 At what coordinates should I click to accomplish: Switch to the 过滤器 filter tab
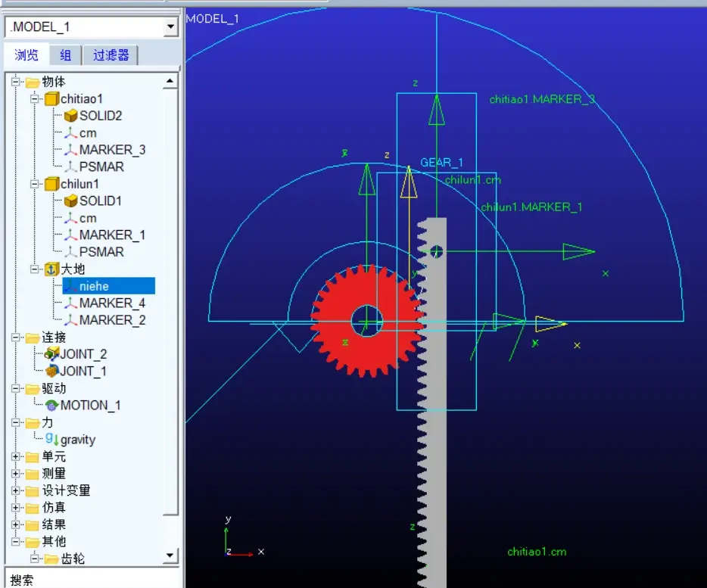pyautogui.click(x=111, y=55)
